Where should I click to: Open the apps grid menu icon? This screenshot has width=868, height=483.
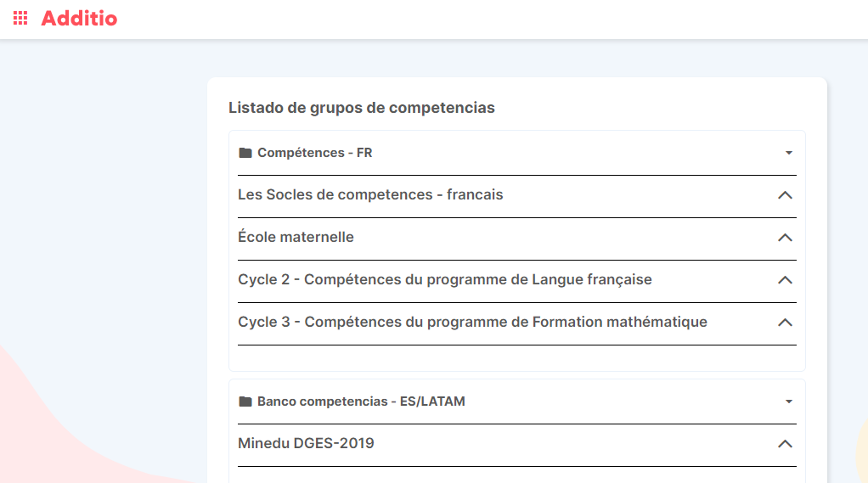20,18
